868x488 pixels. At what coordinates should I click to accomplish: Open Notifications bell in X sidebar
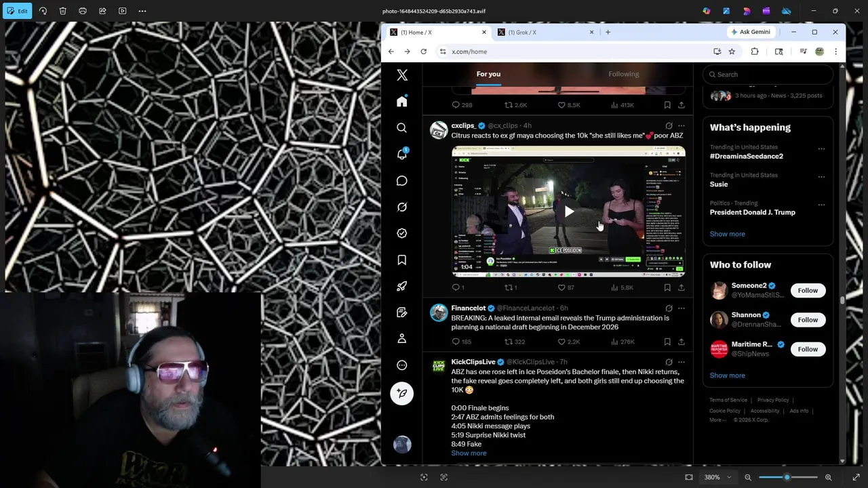pos(402,154)
